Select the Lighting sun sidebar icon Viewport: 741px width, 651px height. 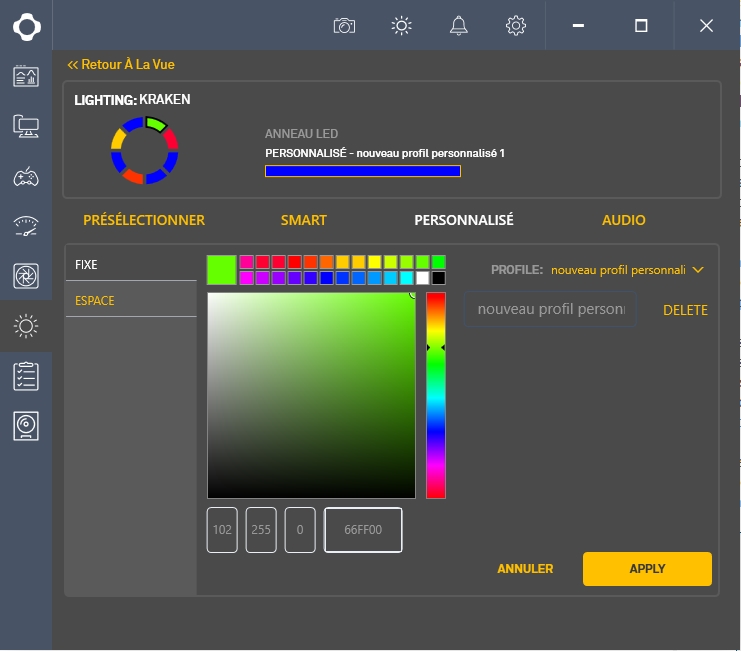coord(26,326)
